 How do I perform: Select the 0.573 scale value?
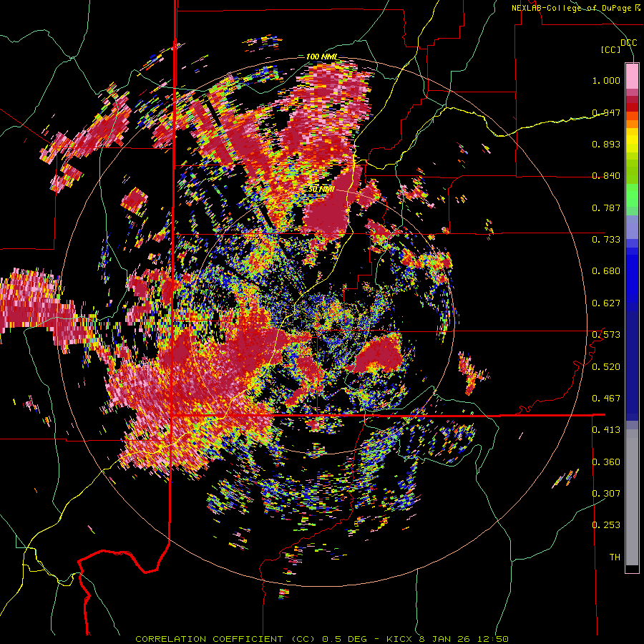(x=606, y=335)
